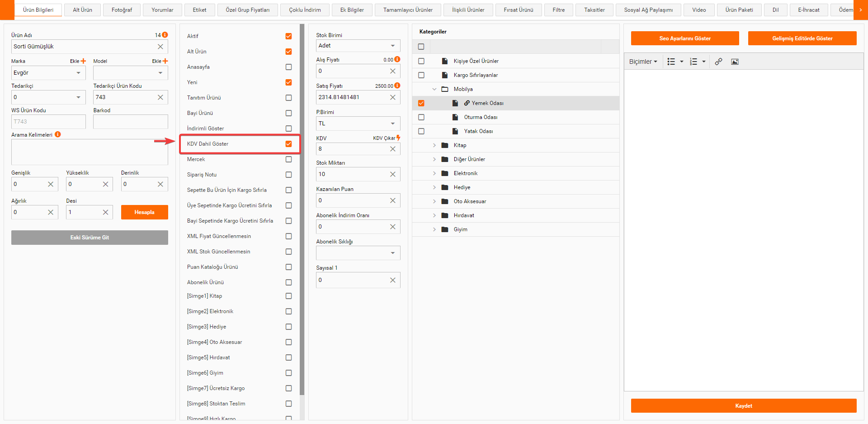Screen dimensions: 868x424
Task: Insert a link in the editor toolbar
Action: (x=718, y=62)
